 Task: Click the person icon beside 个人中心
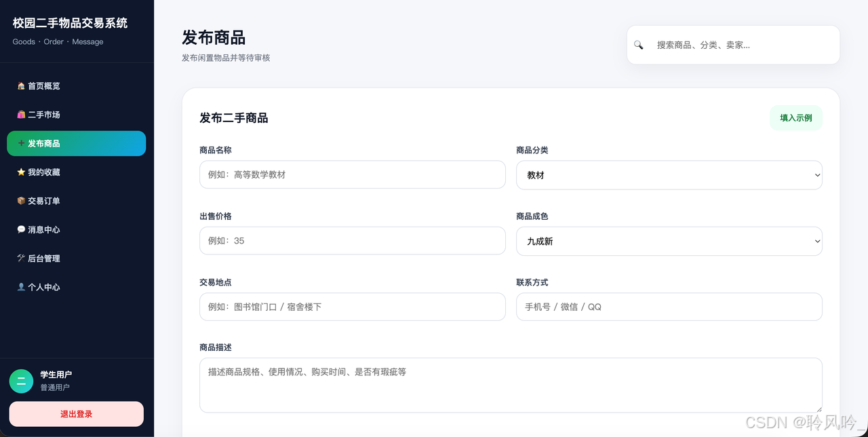21,287
